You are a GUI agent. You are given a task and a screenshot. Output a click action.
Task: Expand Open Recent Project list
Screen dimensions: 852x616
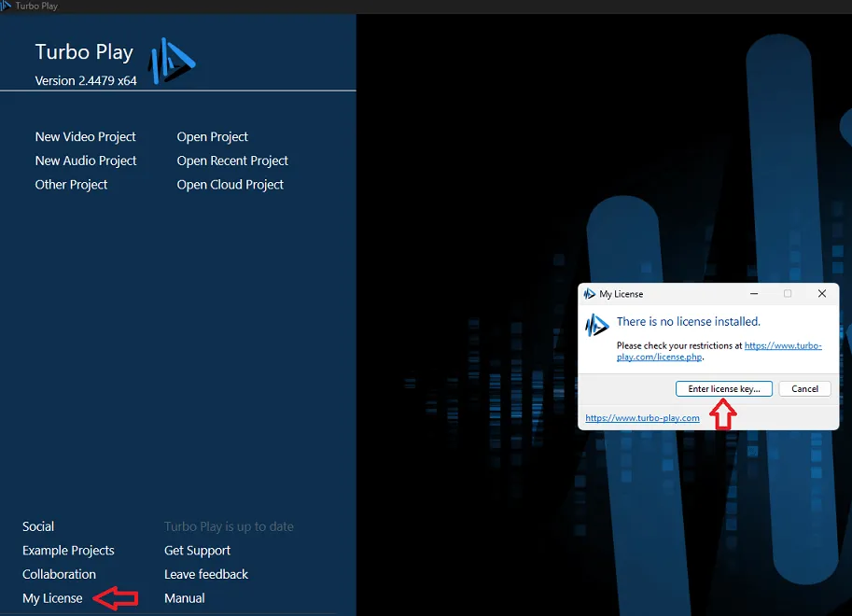coord(232,161)
